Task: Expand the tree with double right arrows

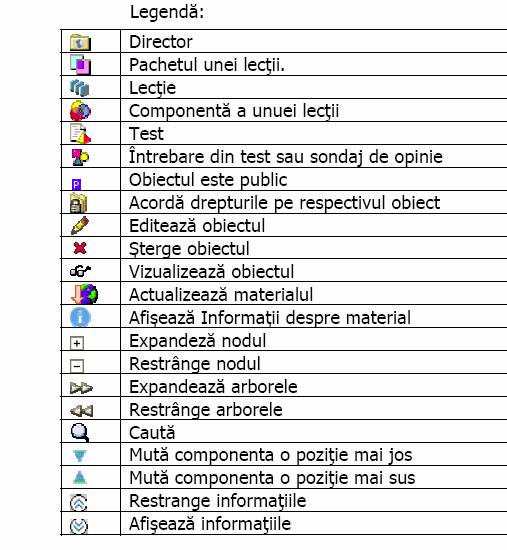Action: coord(81,388)
